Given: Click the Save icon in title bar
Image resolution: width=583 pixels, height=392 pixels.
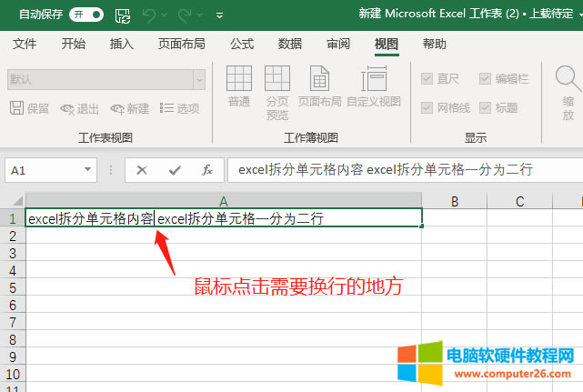Looking at the screenshot, I should 123,15.
